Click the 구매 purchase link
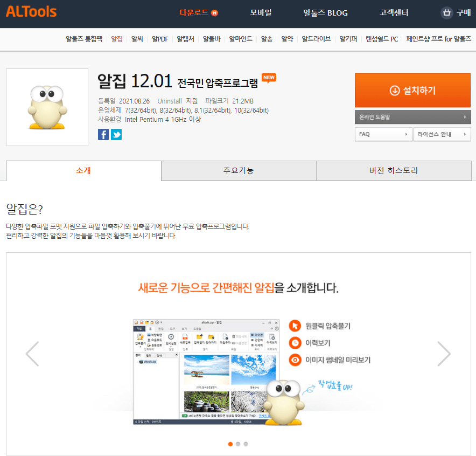Screen dimensions: 476x456 click(x=464, y=13)
